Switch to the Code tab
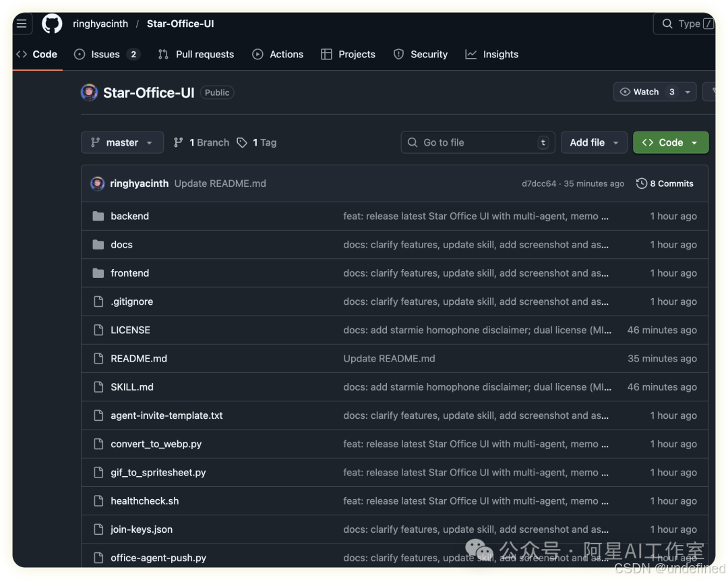 coord(37,55)
